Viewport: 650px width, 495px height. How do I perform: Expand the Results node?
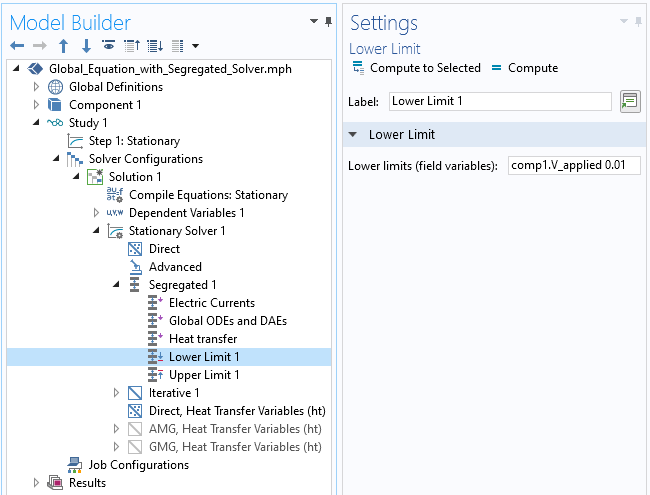pyautogui.click(x=36, y=483)
